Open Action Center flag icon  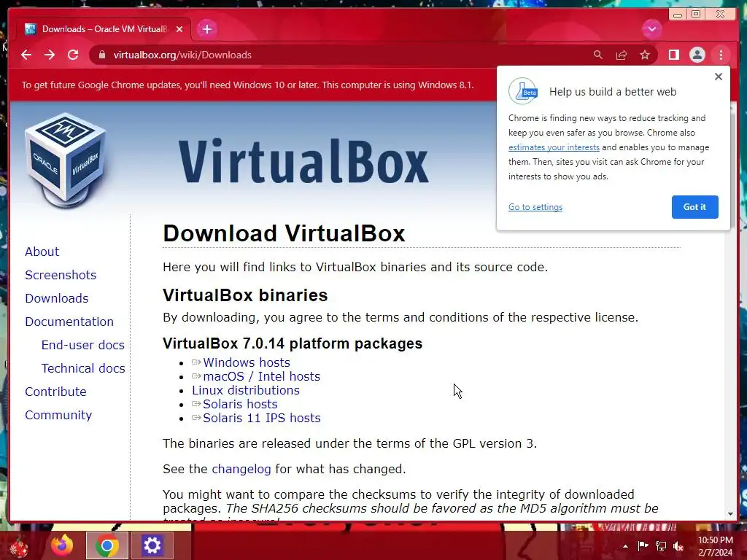coord(643,545)
